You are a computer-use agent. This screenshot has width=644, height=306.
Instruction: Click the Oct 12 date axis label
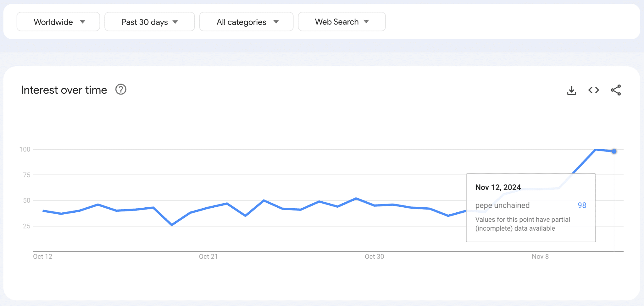43,257
